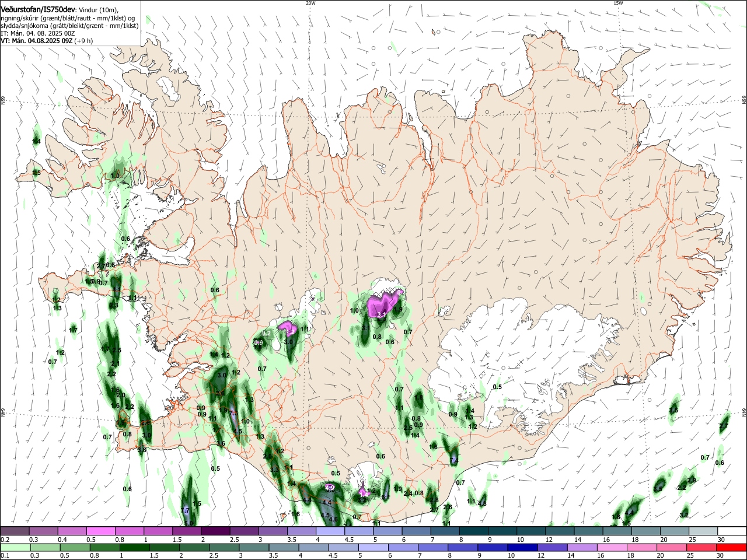Select the slate blue 6–7 snow swatch
Image resolution: width=747 pixels, height=560 pixels.
pos(416,531)
